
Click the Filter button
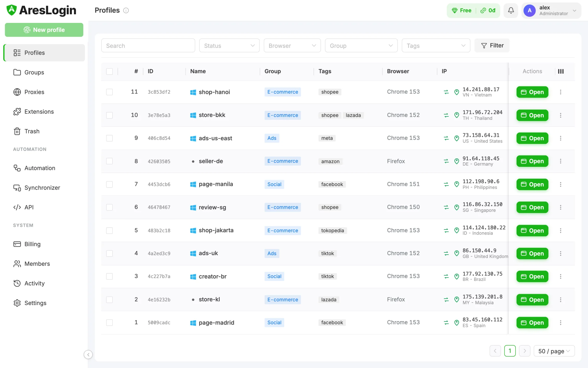pyautogui.click(x=492, y=46)
